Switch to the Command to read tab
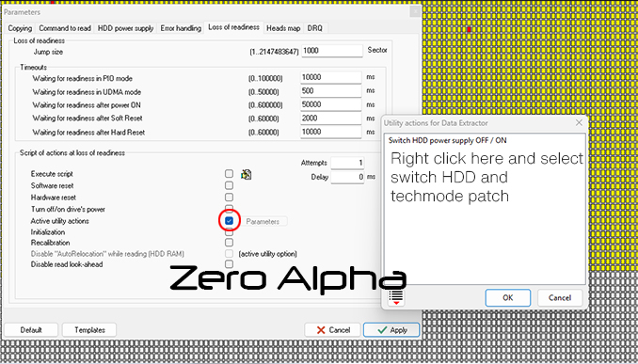 click(65, 28)
